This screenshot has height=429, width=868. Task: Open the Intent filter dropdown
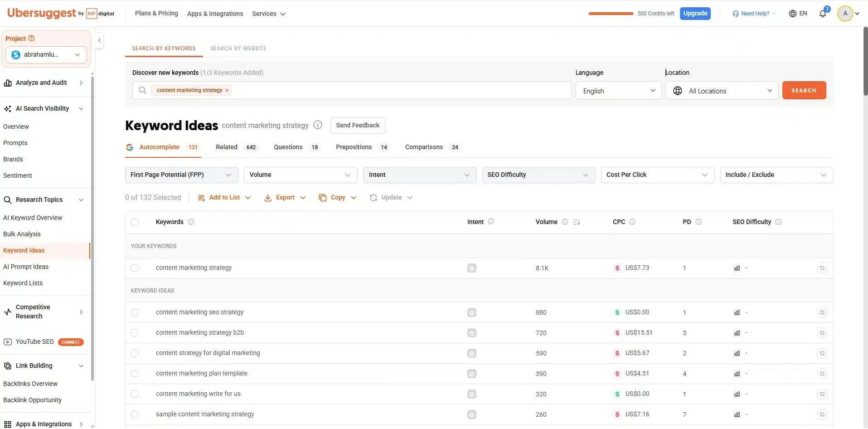click(x=420, y=175)
